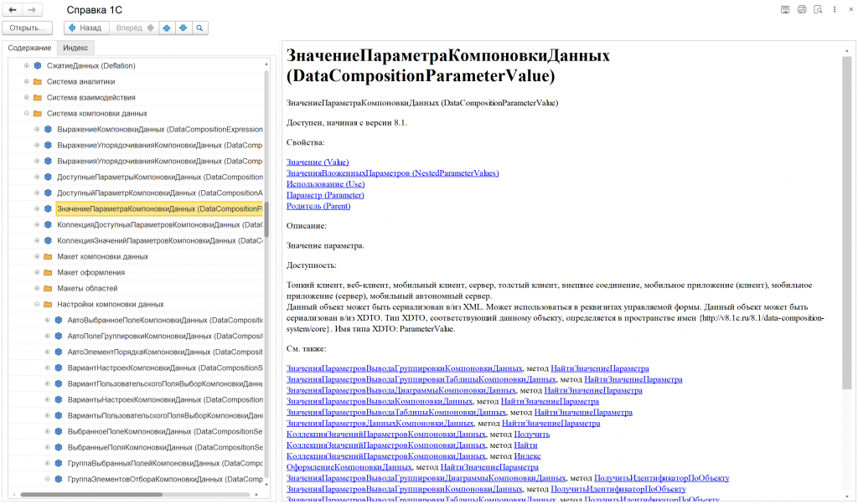Click the ДоступныеПараметрыКомпоновкиДанных object icon

click(48, 177)
